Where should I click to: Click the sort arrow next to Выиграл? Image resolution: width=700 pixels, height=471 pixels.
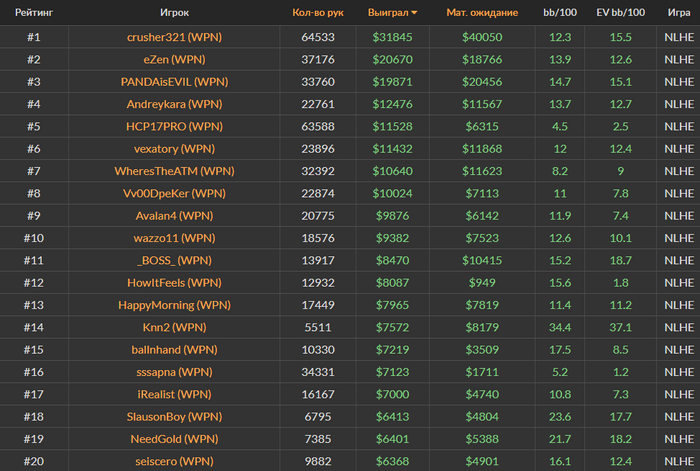[414, 13]
